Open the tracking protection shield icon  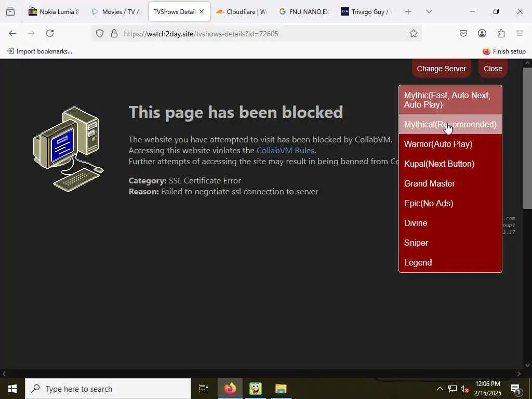click(99, 33)
